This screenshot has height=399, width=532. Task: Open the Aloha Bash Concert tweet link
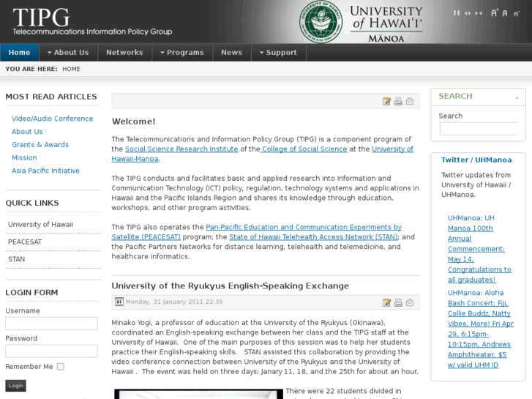coord(481,329)
